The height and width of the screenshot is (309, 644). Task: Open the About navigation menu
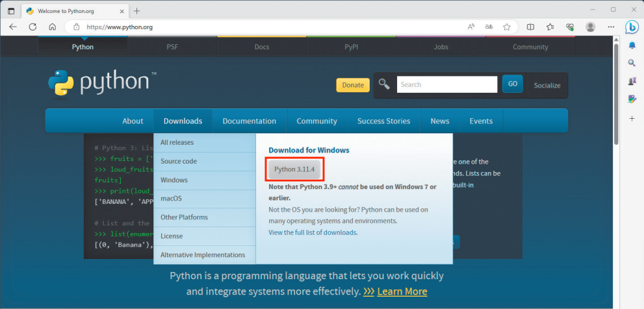pyautogui.click(x=133, y=121)
